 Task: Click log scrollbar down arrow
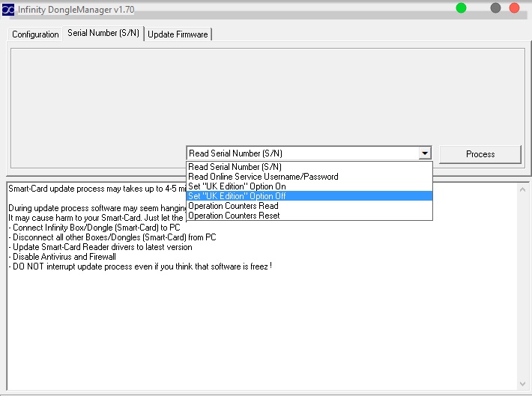(x=522, y=383)
